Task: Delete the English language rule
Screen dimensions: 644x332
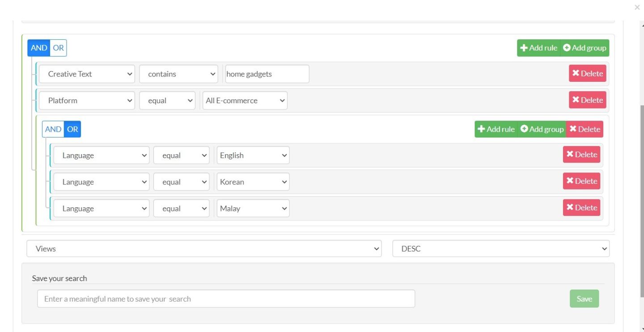Action: pos(581,155)
